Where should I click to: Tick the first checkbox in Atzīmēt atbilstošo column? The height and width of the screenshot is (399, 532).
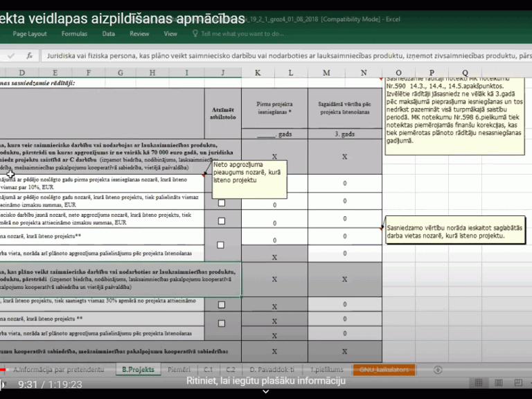click(221, 203)
